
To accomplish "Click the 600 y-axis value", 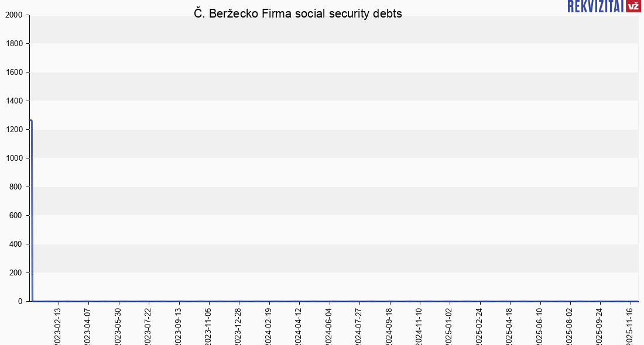I will [16, 216].
